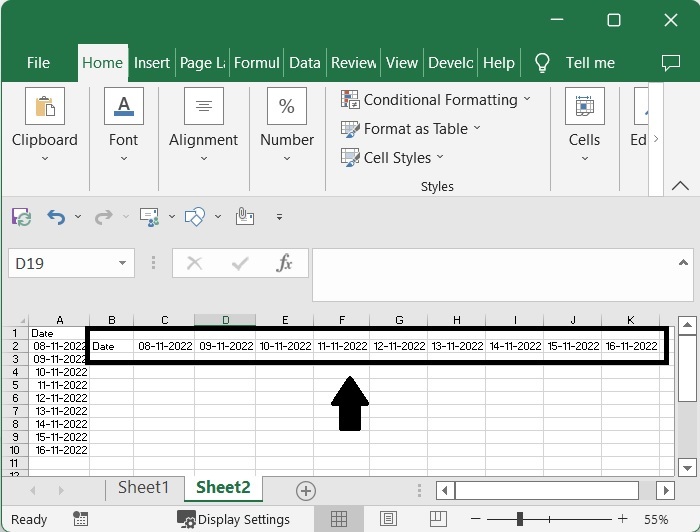Switch to the Developer tab
The height and width of the screenshot is (532, 700).
450,63
